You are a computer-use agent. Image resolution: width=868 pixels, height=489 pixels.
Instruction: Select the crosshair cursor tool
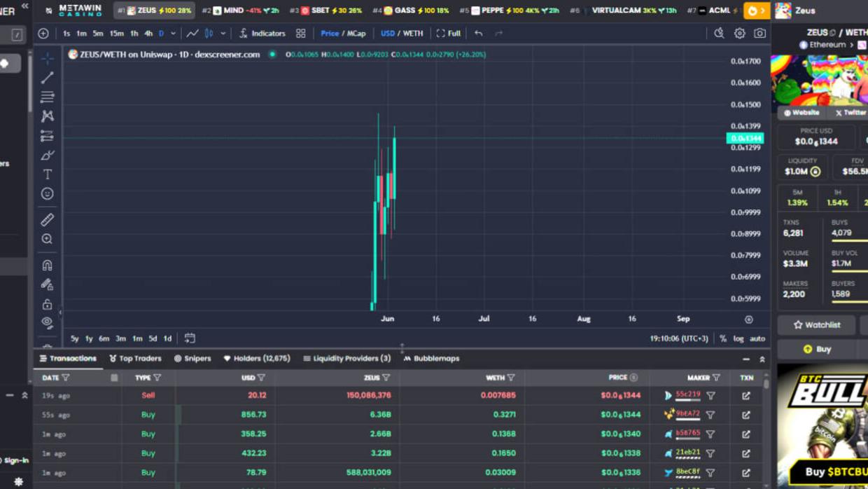coord(47,58)
